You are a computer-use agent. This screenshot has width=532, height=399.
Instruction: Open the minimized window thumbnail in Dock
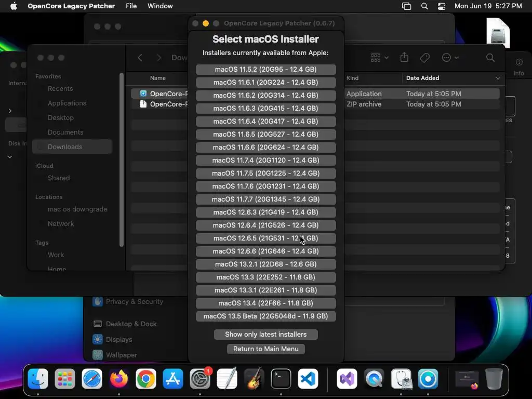467,379
